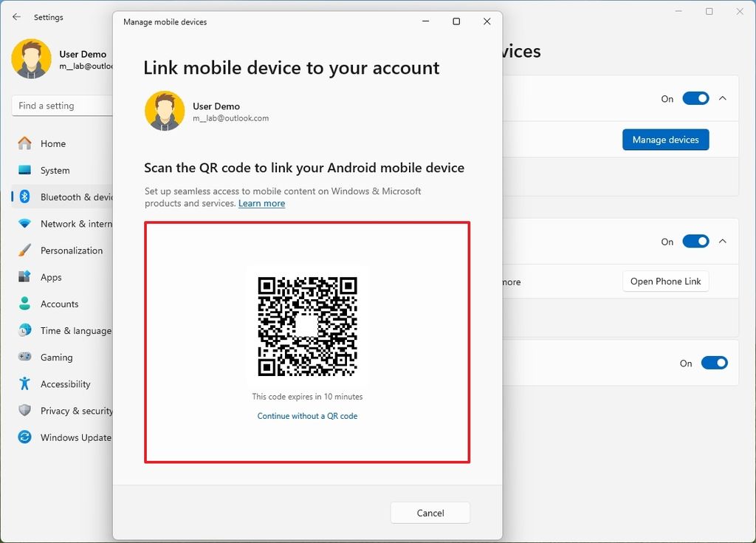The height and width of the screenshot is (543, 756).
Task: Choose Continue without a QR code
Action: point(307,416)
